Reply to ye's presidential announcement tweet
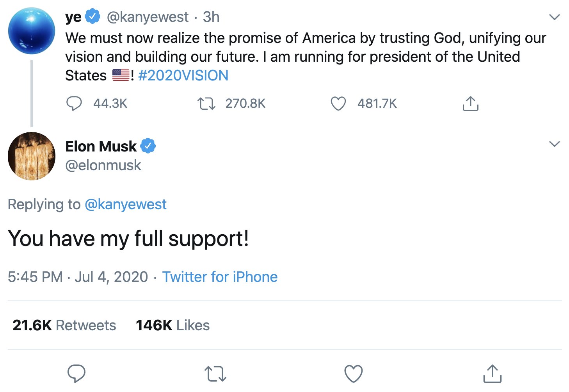 (74, 103)
